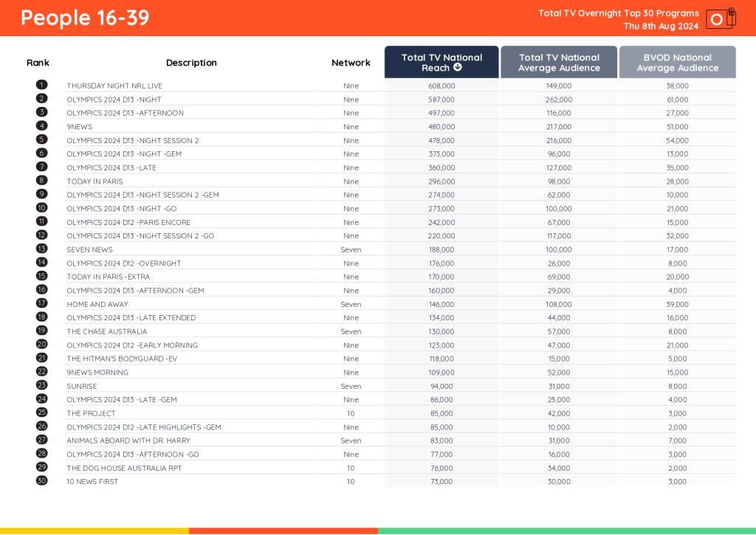This screenshot has width=756, height=535.
Task: Click the rank 1 circle badge
Action: [42, 86]
